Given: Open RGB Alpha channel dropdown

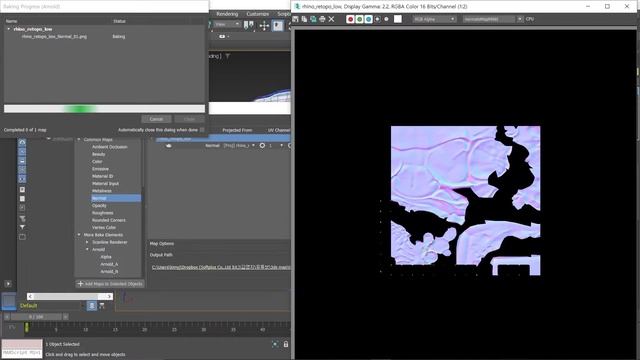Looking at the screenshot, I should point(434,19).
